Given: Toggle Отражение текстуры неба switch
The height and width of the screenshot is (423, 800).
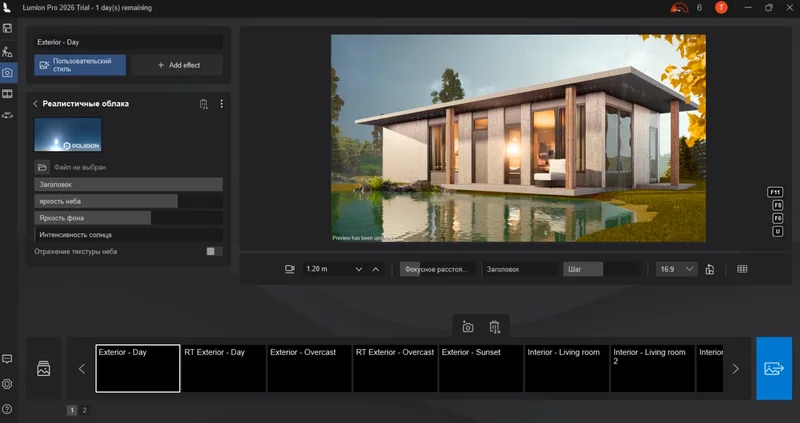Looking at the screenshot, I should click(214, 252).
